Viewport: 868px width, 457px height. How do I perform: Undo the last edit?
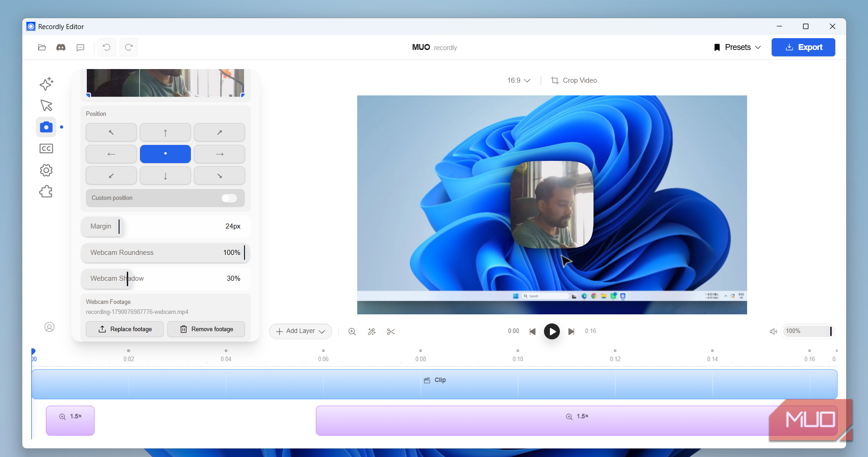coord(107,47)
